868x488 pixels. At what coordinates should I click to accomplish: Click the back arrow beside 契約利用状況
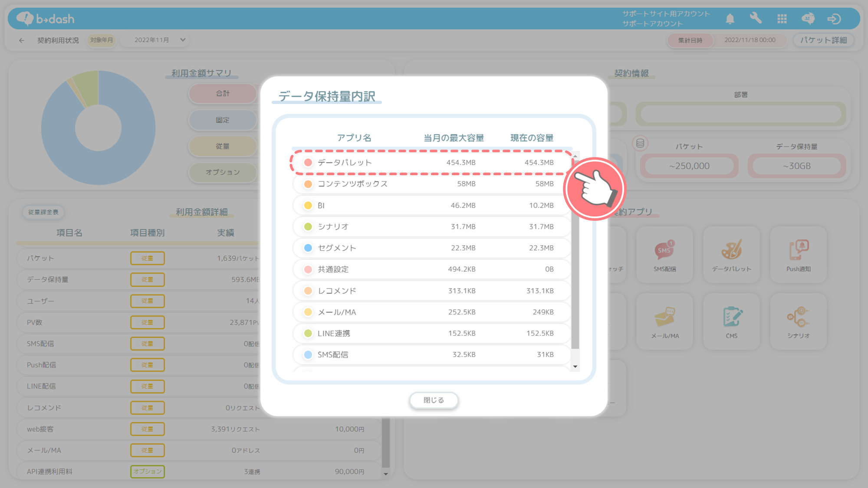tap(22, 40)
